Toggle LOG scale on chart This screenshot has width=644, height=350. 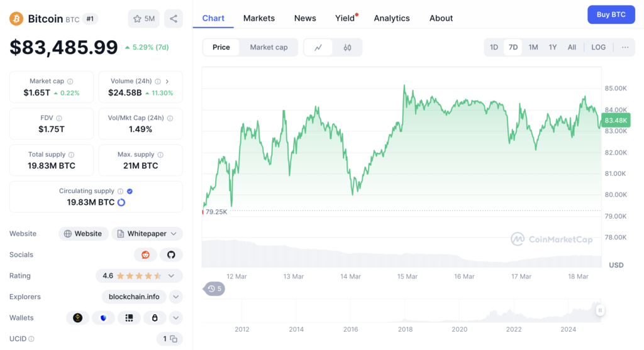pyautogui.click(x=599, y=47)
